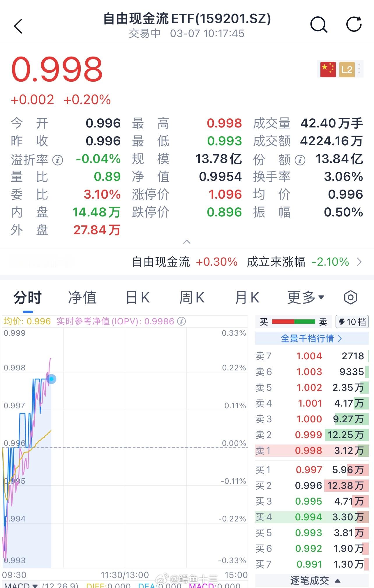Tap info icon next to IOPV value
Image resolution: width=374 pixels, height=588 pixels.
click(x=181, y=321)
